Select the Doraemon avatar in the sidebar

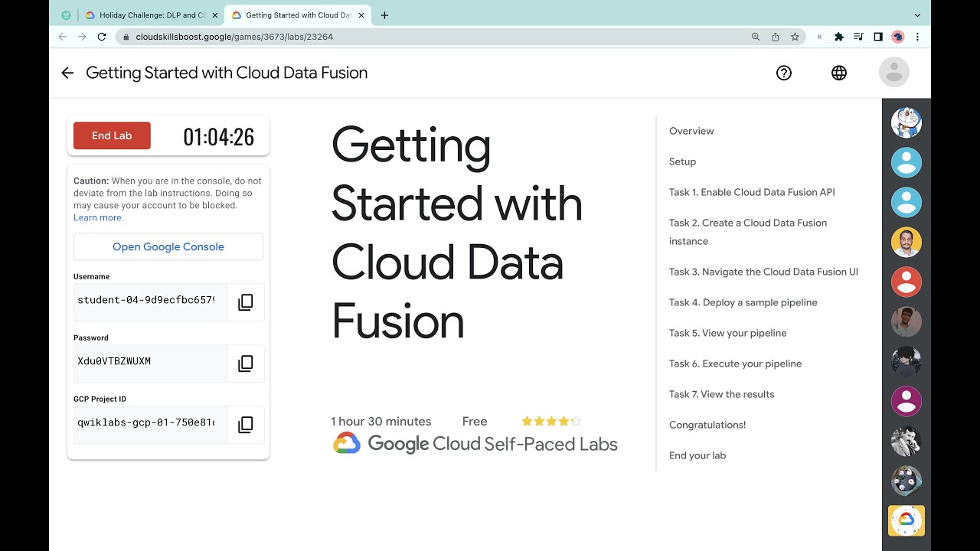[x=906, y=122]
